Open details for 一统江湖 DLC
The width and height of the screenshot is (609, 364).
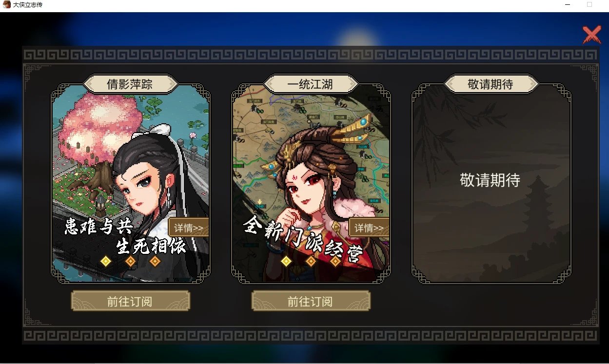[369, 228]
